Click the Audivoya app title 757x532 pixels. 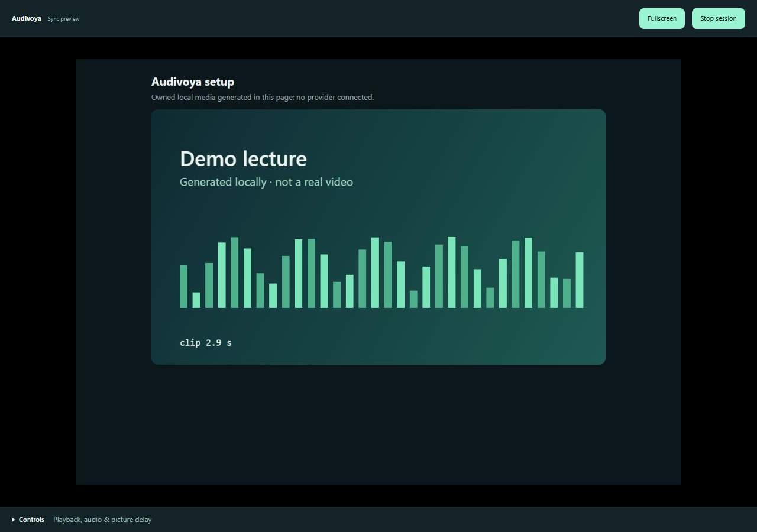point(27,18)
